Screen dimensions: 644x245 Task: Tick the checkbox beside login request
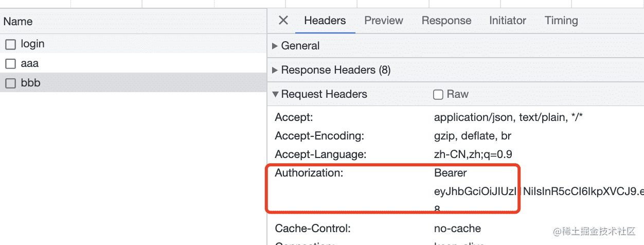10,45
